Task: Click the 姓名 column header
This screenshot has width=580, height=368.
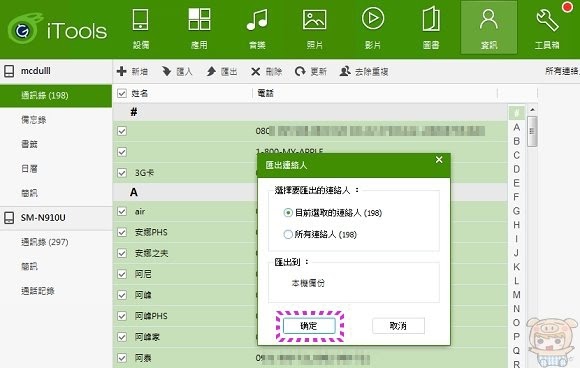Action: [139, 93]
